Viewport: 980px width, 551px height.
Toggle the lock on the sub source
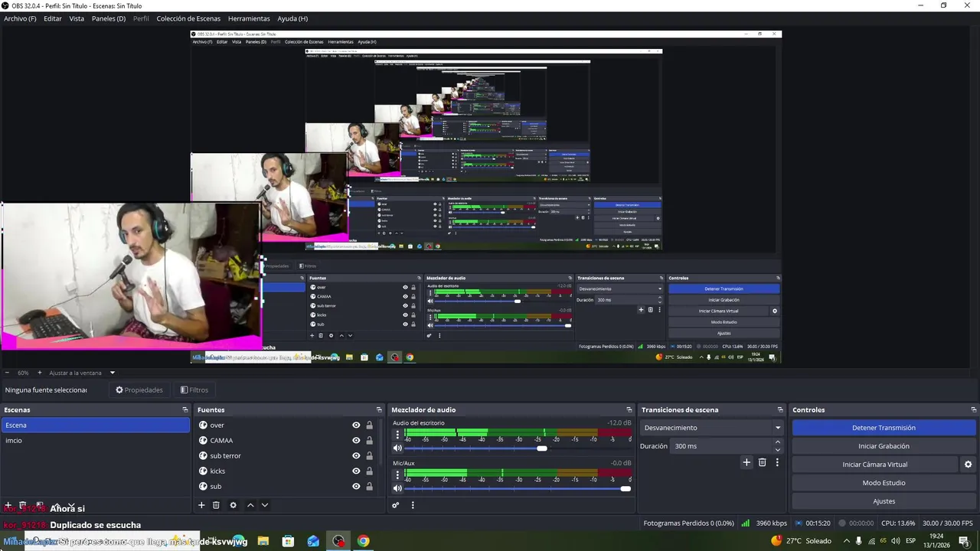[369, 487]
